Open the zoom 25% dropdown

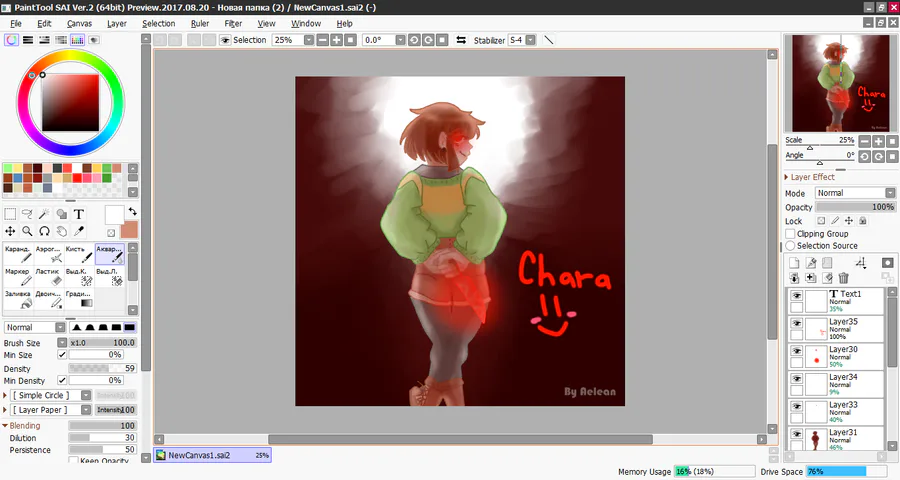coord(309,40)
